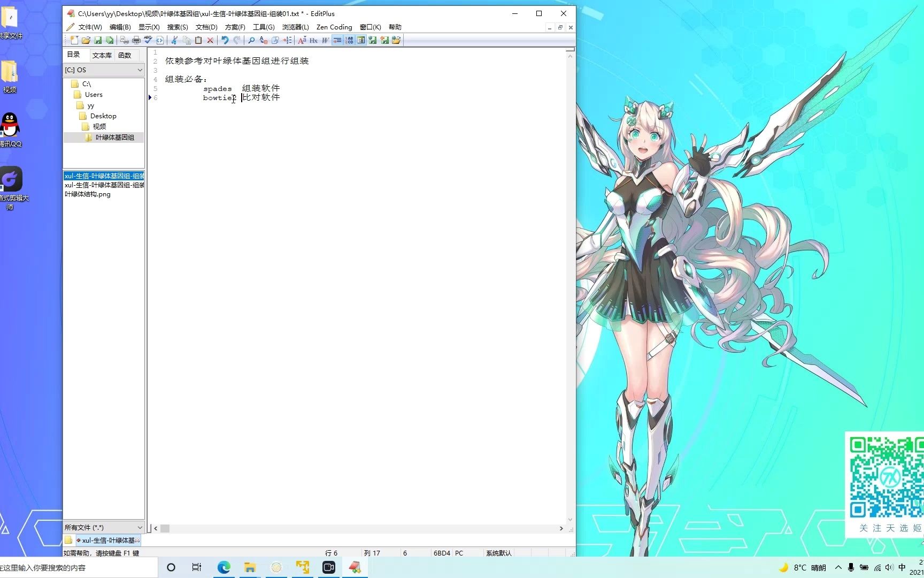Open the [C:] OS drive dropdown
The height and width of the screenshot is (578, 924).
[x=104, y=70]
